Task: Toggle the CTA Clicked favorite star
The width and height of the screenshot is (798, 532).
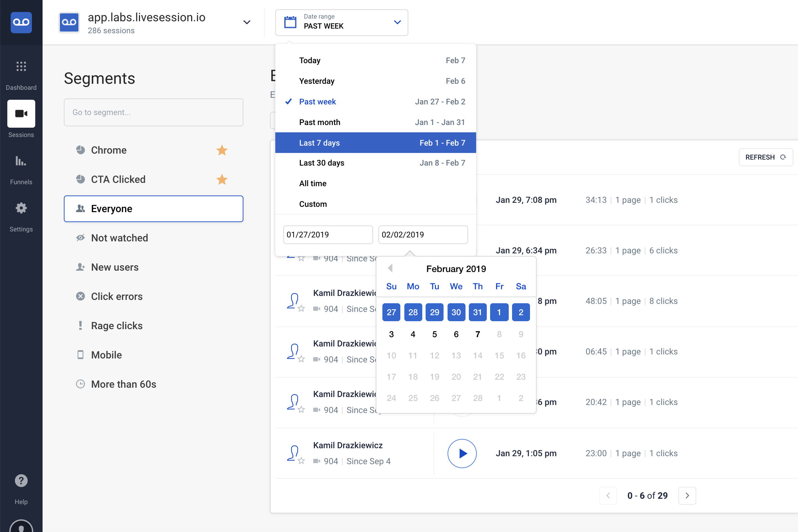Action: pyautogui.click(x=222, y=179)
